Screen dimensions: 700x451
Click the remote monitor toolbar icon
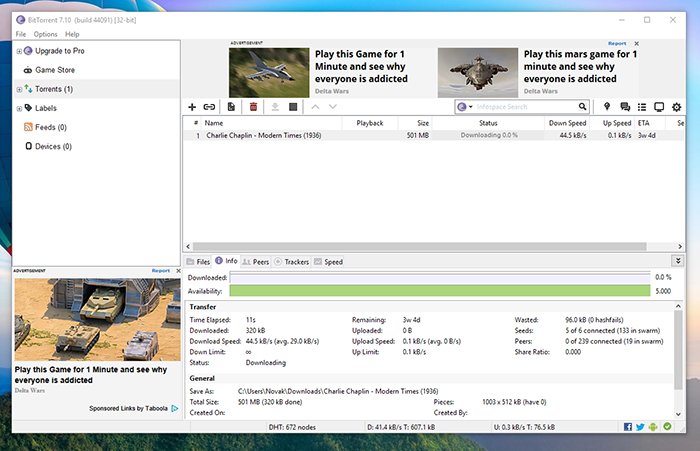tap(659, 107)
